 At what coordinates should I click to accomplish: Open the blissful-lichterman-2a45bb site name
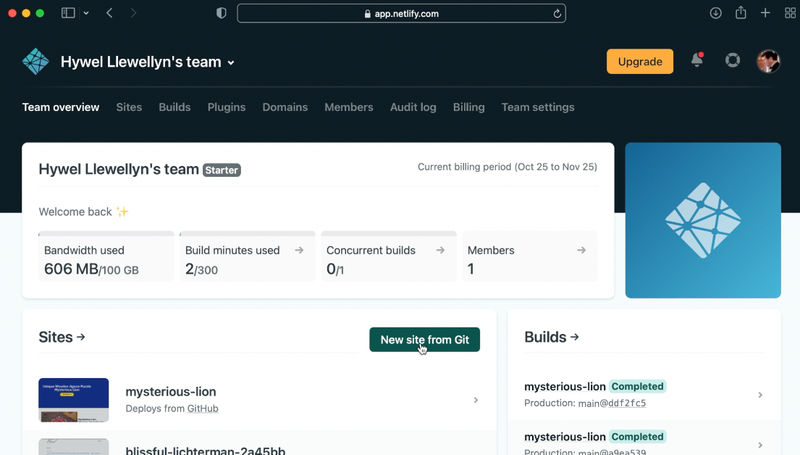[206, 450]
